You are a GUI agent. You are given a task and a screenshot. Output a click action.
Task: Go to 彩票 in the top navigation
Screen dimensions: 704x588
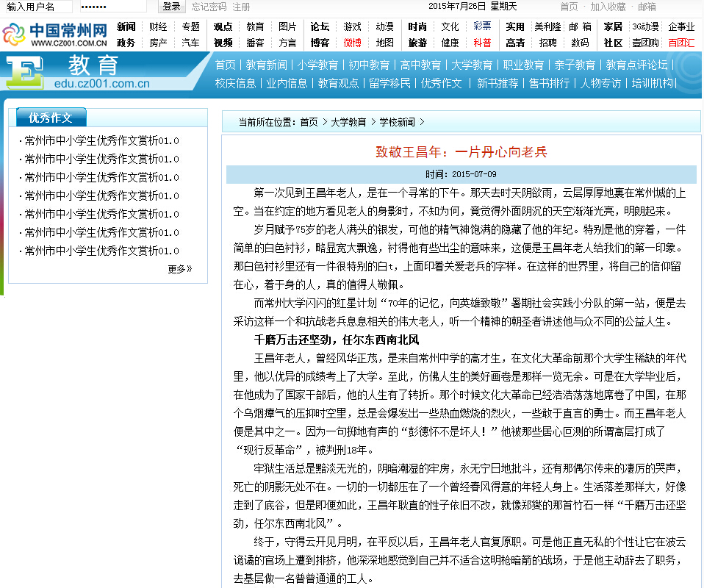click(x=482, y=26)
